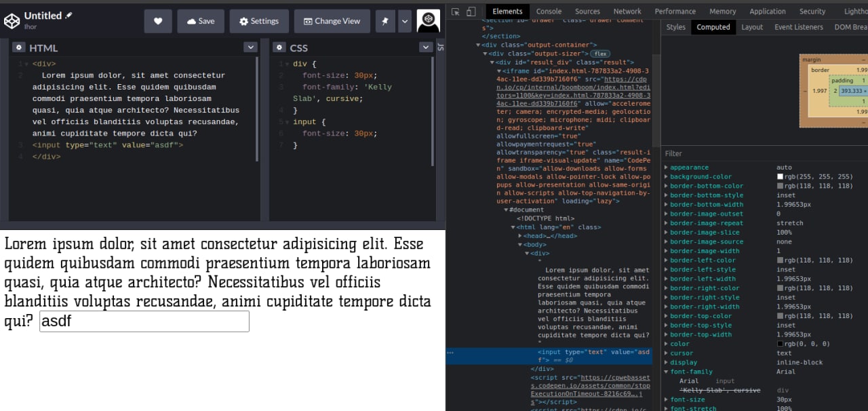The image size is (868, 411).
Task: Open the Application tab
Action: click(768, 12)
